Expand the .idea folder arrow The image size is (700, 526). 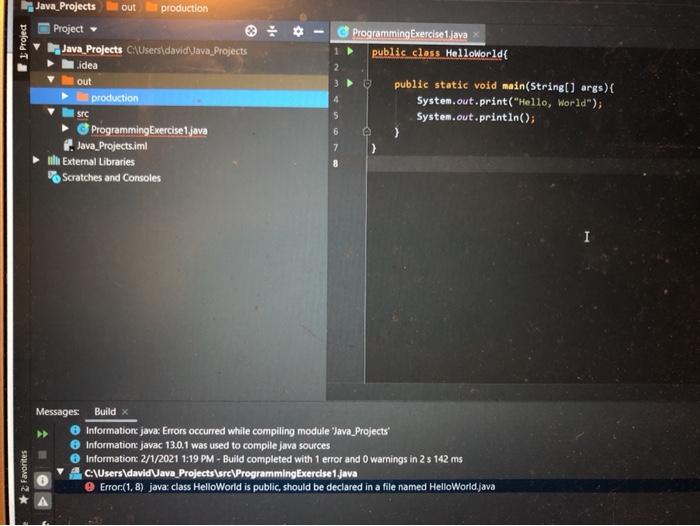tap(50, 64)
